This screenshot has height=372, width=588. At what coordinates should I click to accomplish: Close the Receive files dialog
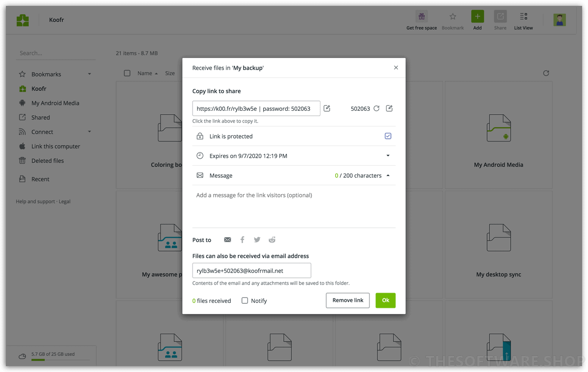pos(396,68)
